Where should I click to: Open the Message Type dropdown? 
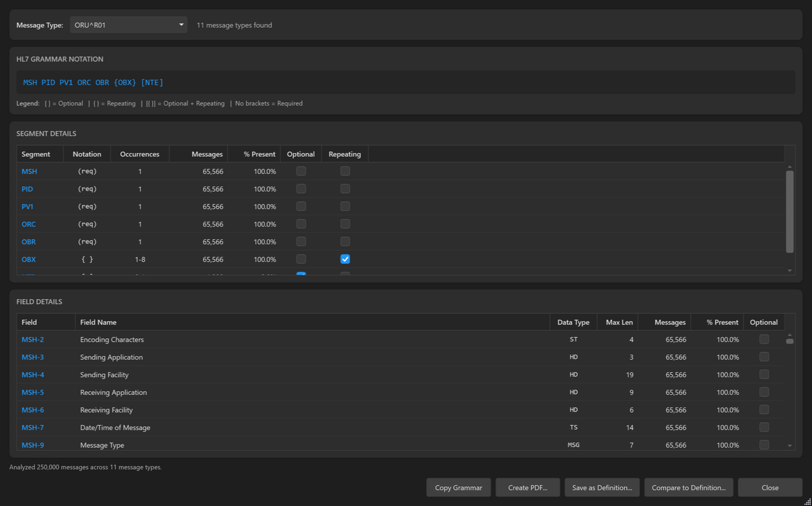128,25
